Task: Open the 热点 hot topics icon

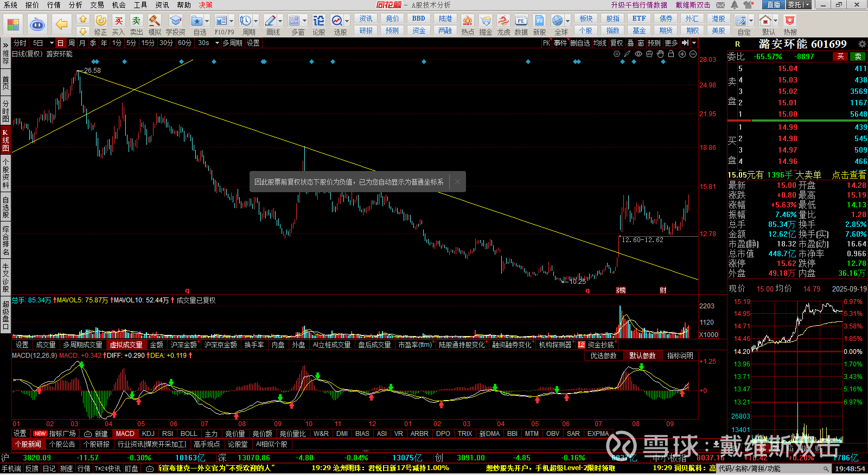Action: tap(468, 21)
